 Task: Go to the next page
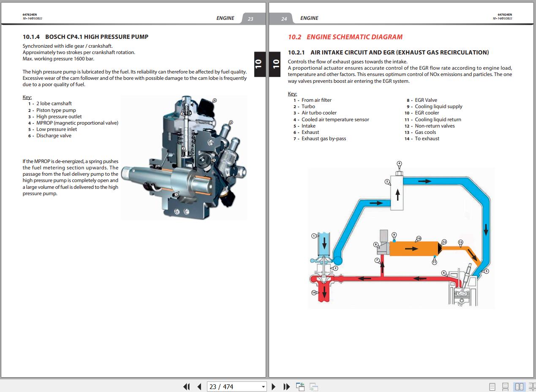pos(273,387)
